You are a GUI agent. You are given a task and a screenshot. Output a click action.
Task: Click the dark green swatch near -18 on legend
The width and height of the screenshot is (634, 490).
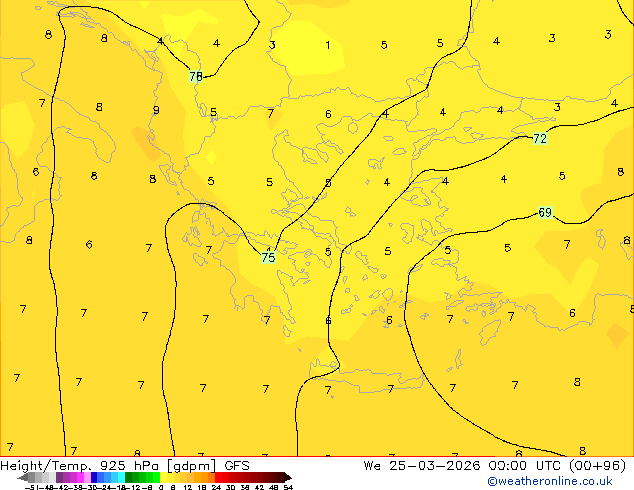coord(129,477)
